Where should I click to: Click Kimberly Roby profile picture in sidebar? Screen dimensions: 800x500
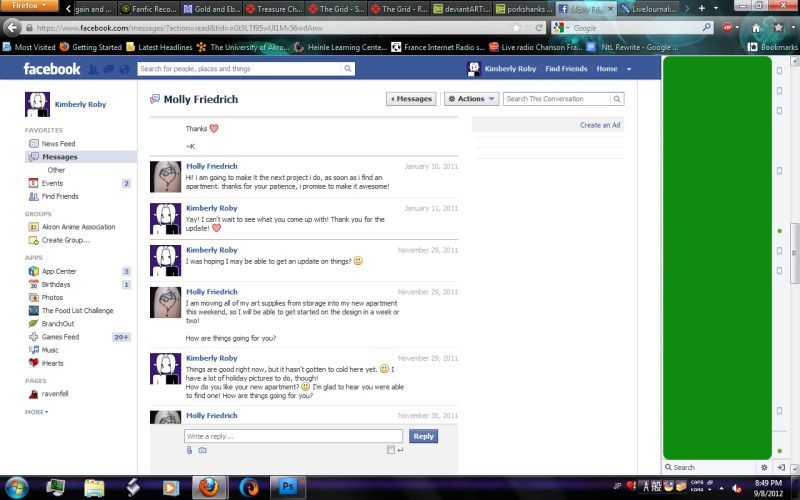(x=37, y=105)
